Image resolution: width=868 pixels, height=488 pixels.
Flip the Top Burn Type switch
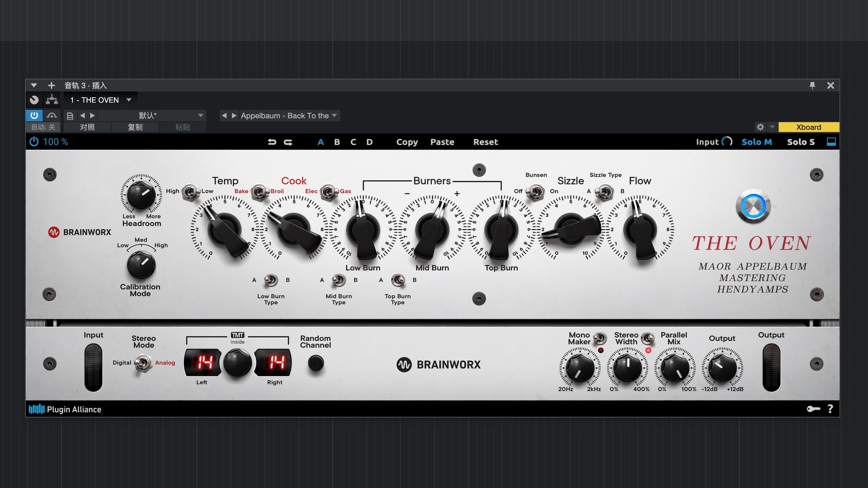click(x=398, y=280)
